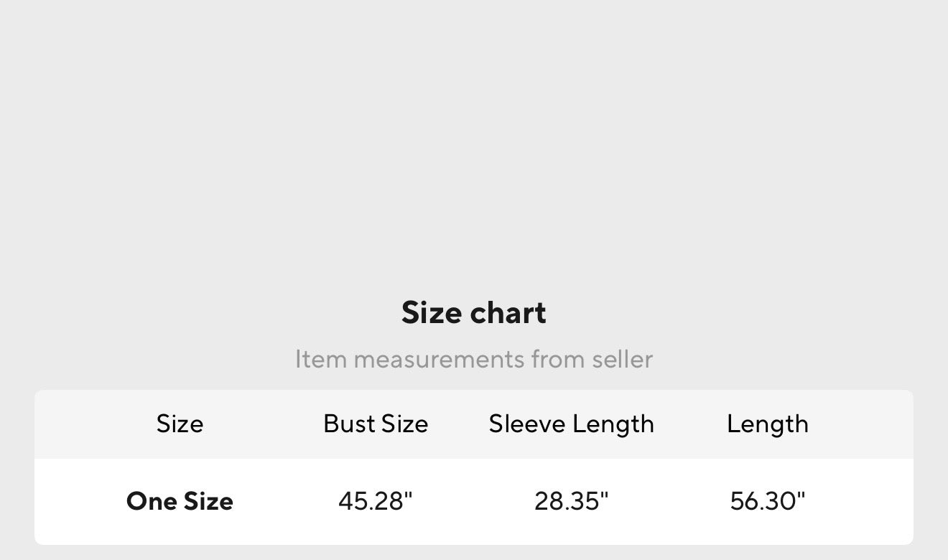Image resolution: width=948 pixels, height=560 pixels.
Task: Click the "Item measurements from seller" subtitle
Action: point(473,359)
